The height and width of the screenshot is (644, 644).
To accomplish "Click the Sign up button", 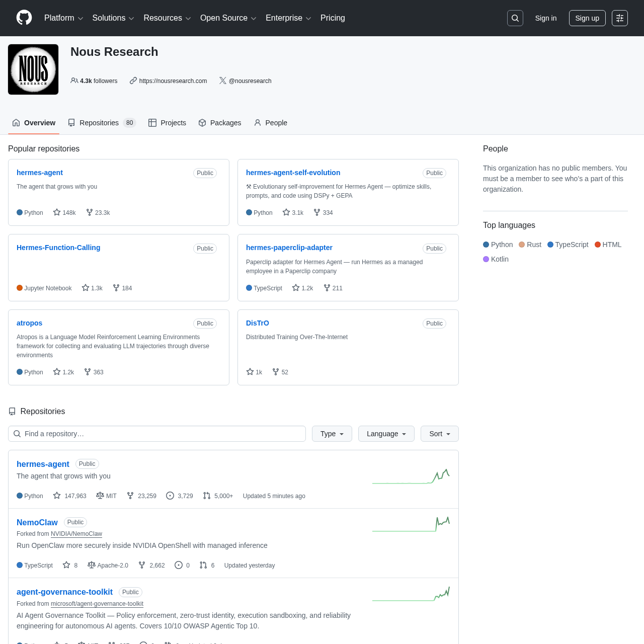I will click(x=587, y=18).
